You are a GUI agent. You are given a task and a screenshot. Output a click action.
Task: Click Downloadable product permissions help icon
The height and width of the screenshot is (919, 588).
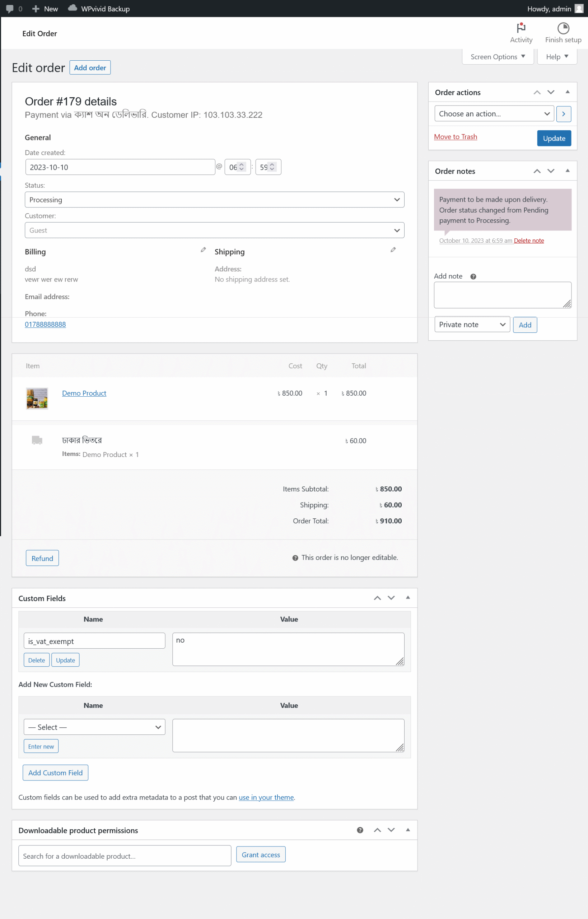360,830
